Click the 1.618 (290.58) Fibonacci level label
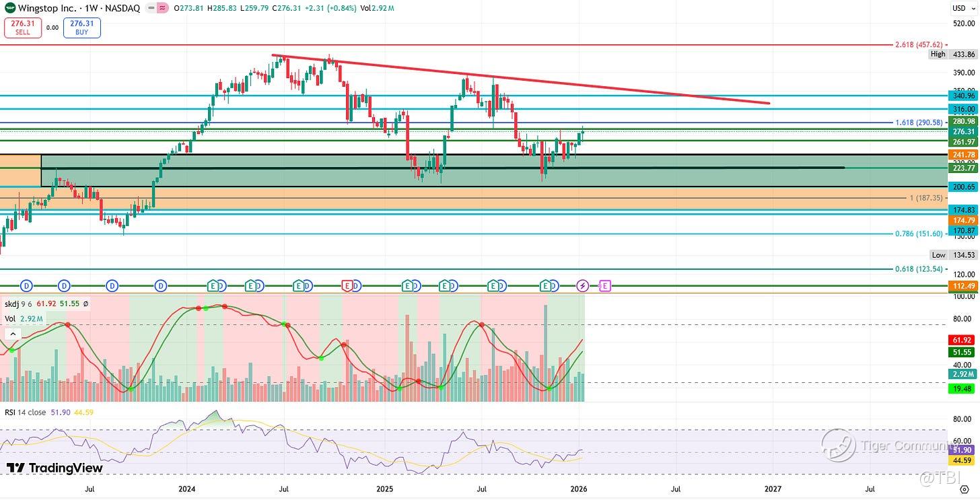This screenshot has width=980, height=500. click(920, 122)
